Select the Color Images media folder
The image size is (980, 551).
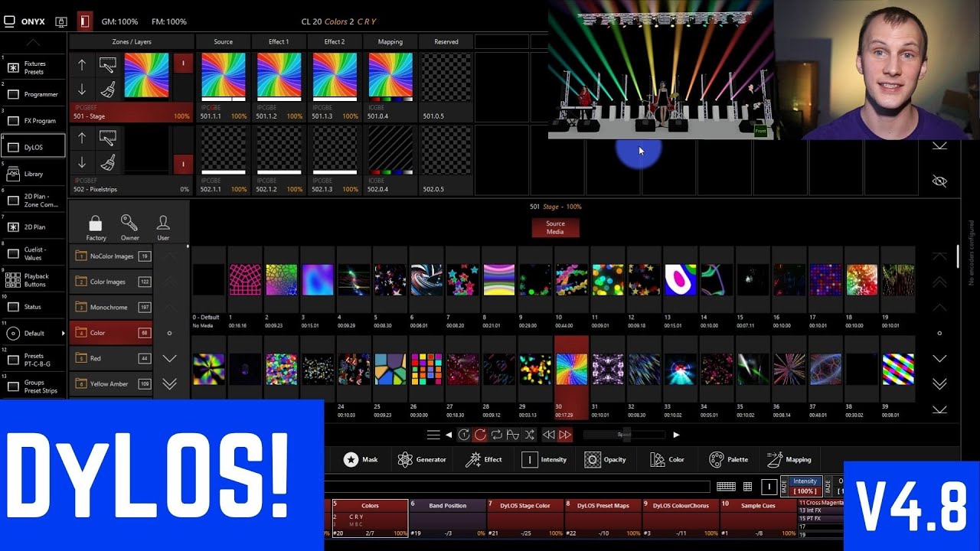pos(111,282)
